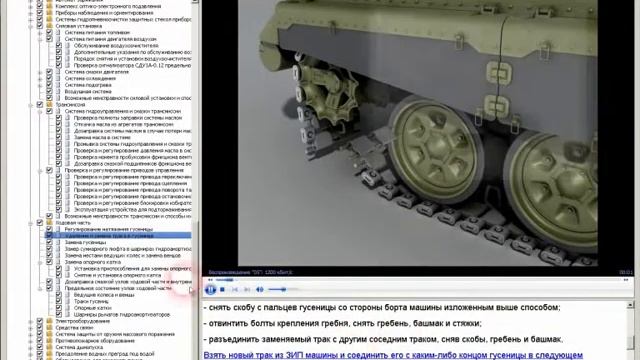Collapse the 'Трансмиссия' tree node
This screenshot has width=640, height=360.
pos(31,104)
